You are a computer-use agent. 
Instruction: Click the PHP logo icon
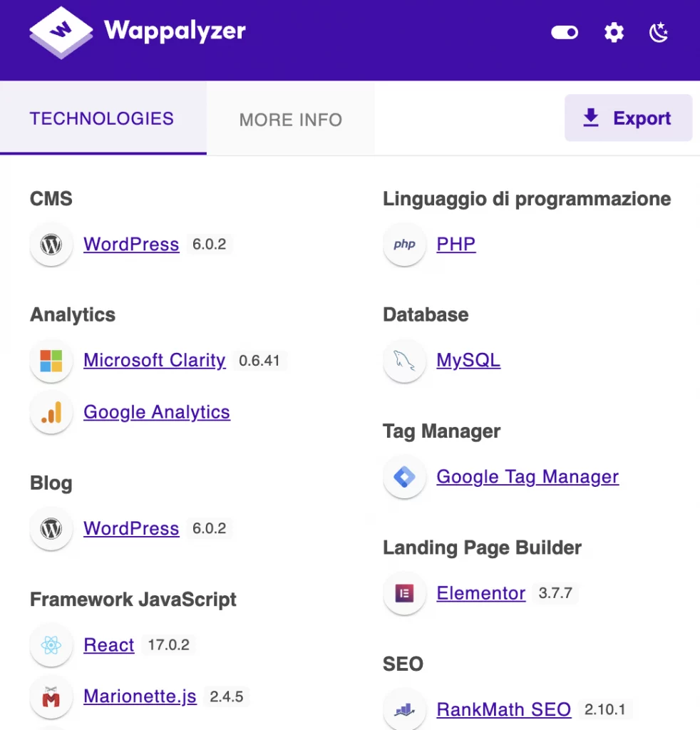(x=404, y=245)
